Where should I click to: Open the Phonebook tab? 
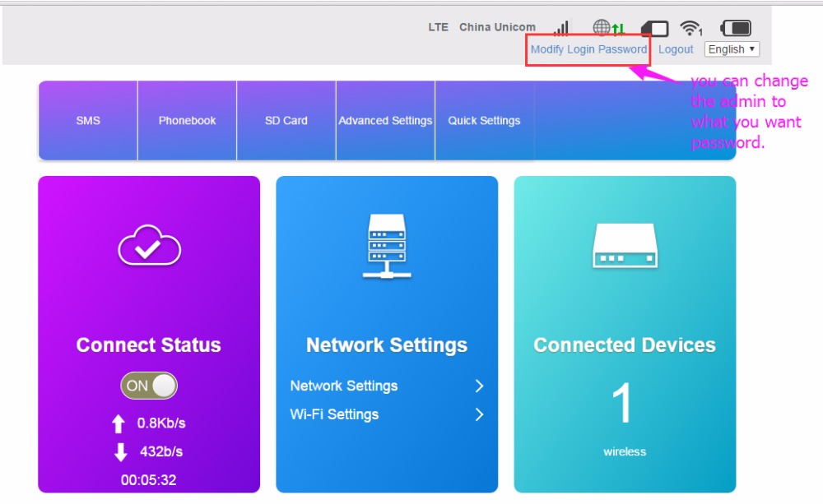pyautogui.click(x=187, y=120)
